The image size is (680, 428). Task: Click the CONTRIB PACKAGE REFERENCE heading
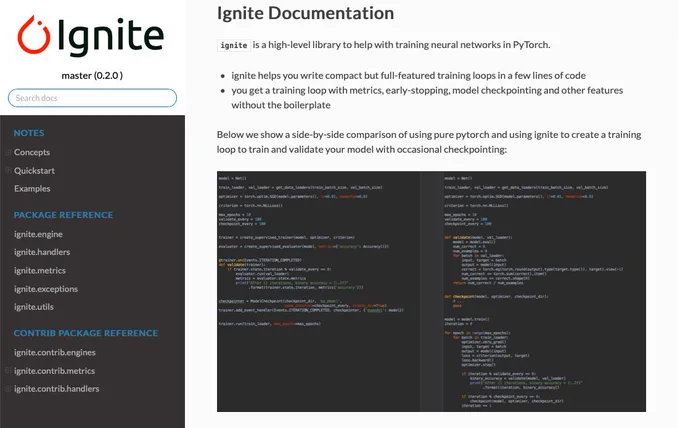tap(86, 333)
